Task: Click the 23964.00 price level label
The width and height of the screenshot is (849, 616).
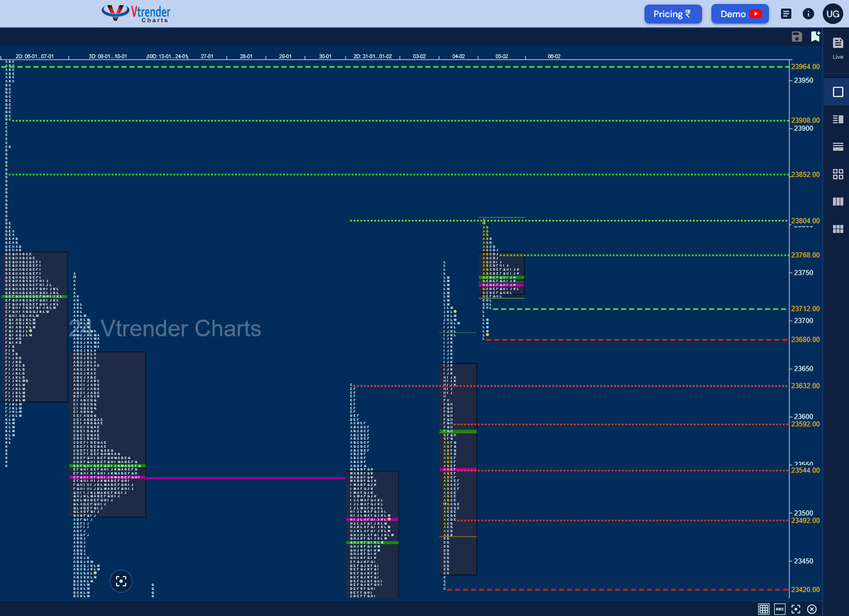Action: tap(806, 66)
